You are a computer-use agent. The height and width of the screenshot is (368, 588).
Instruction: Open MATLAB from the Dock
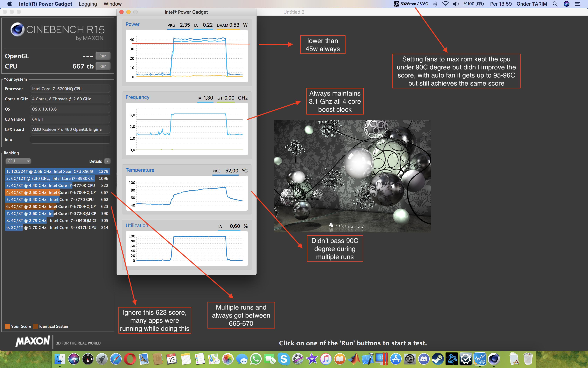[x=354, y=359]
